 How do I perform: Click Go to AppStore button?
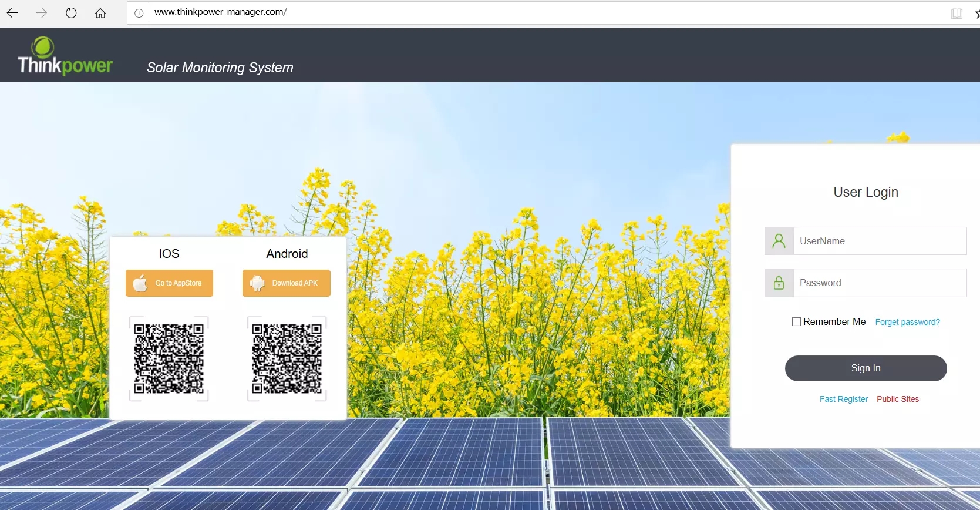point(169,283)
